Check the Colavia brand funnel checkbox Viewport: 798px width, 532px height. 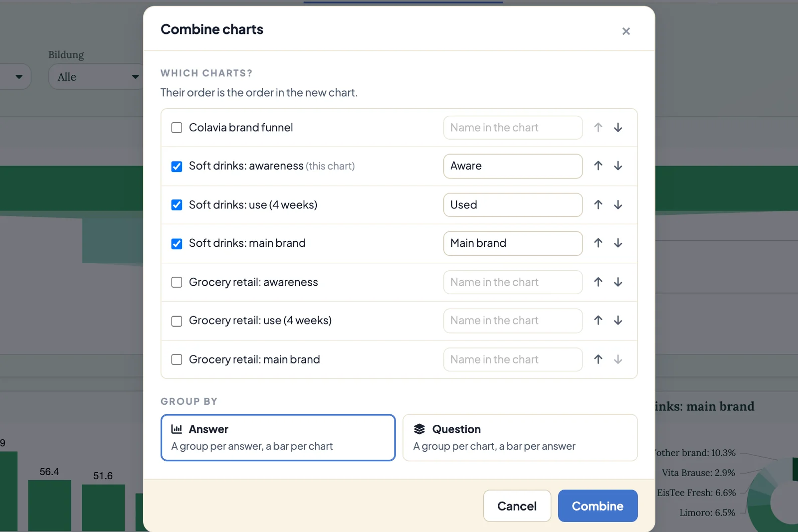click(177, 128)
